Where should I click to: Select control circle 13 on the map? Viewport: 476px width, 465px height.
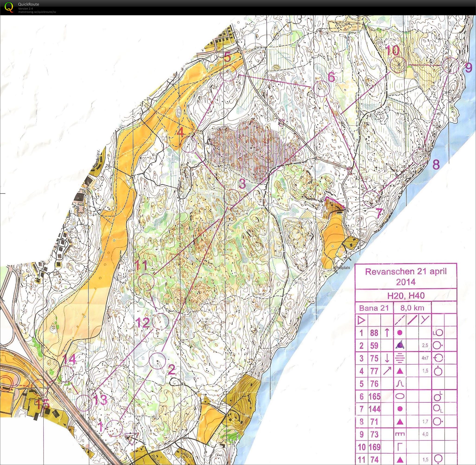click(84, 403)
